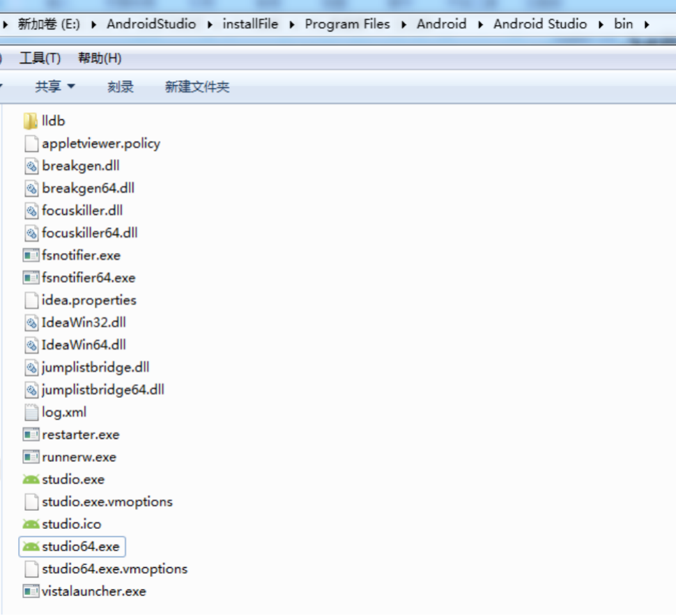Go to Program Files breadcrumb segment
The width and height of the screenshot is (676, 616).
coord(347,24)
